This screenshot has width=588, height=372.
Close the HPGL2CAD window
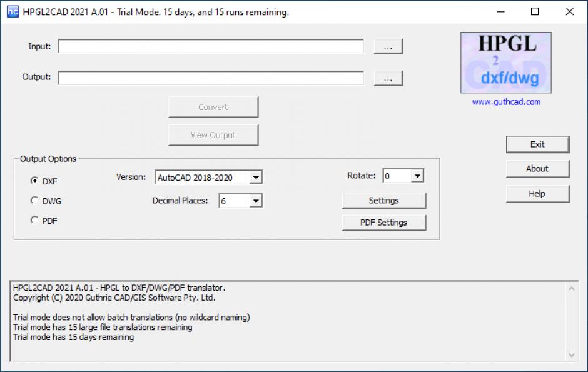(x=570, y=12)
